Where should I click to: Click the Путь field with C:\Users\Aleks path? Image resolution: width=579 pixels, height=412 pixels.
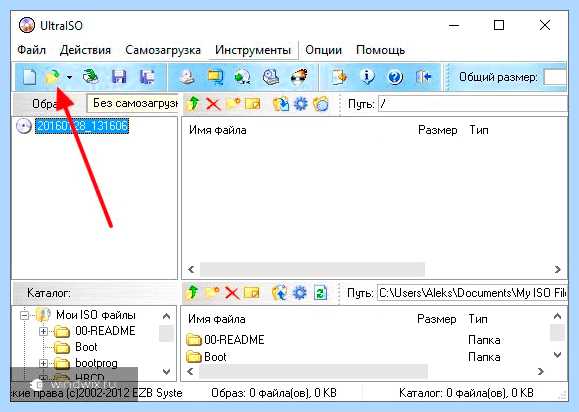[472, 293]
